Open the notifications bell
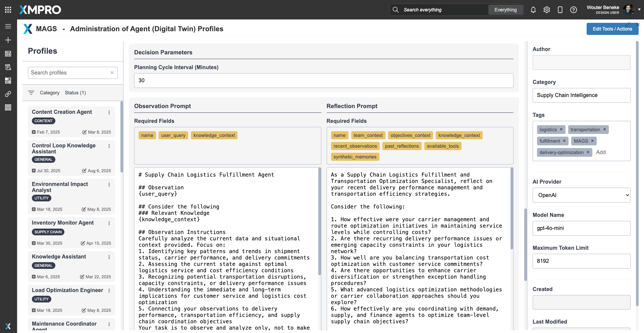Viewport: 644px width, 333px height. pos(533,10)
